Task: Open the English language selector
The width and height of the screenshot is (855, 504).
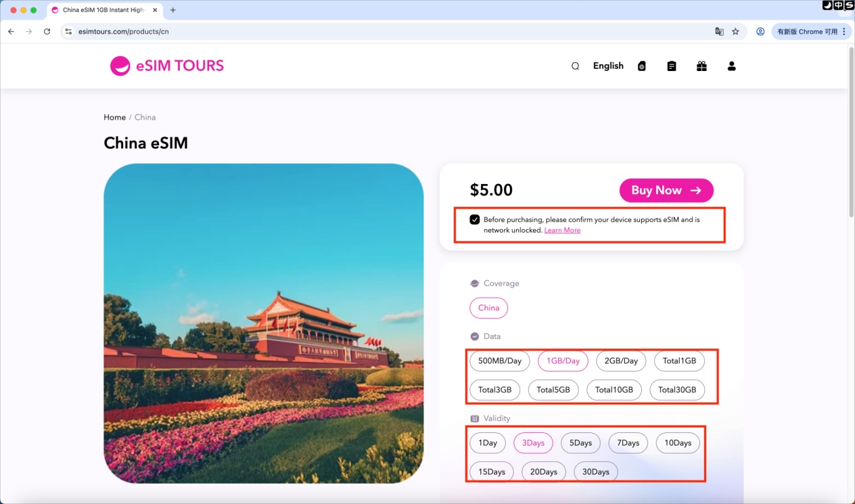Action: (607, 66)
